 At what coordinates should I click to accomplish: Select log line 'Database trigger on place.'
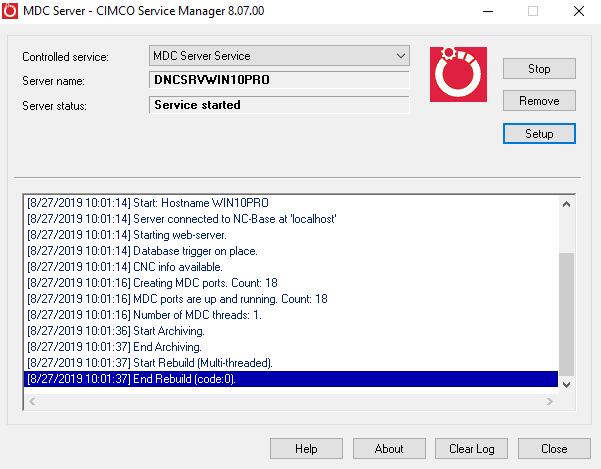click(291, 251)
